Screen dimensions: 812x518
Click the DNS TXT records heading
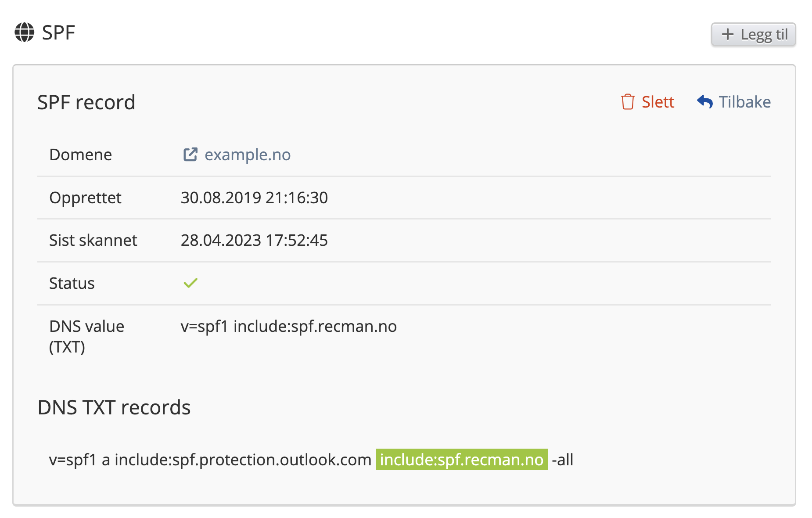(114, 407)
